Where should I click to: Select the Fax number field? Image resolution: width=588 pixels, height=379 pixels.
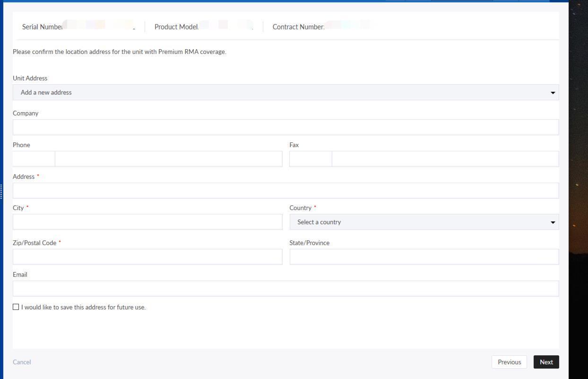[x=445, y=159]
